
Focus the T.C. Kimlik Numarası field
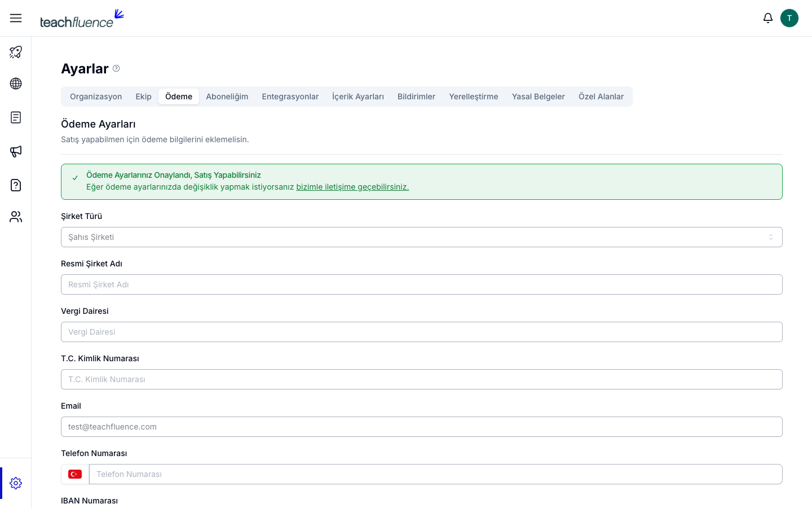[422, 379]
